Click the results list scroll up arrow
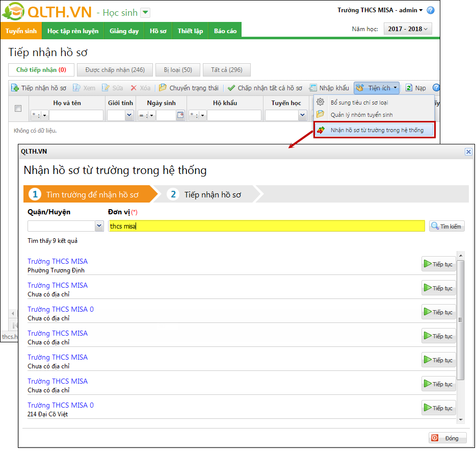476x451 pixels. (461, 256)
